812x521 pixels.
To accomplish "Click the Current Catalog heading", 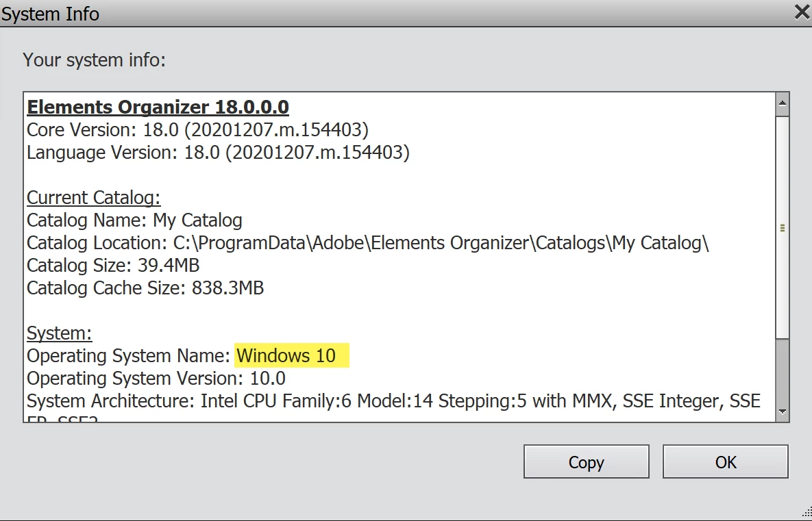I will click(x=94, y=198).
